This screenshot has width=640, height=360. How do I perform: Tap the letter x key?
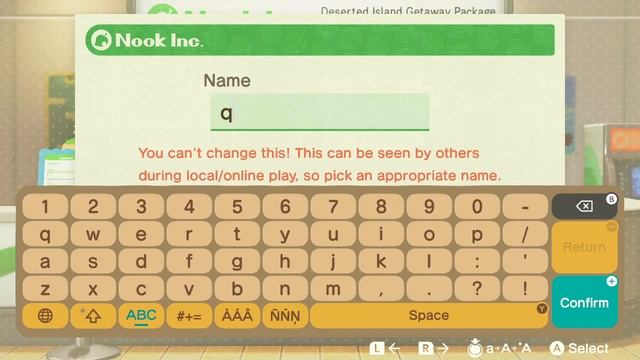(93, 289)
